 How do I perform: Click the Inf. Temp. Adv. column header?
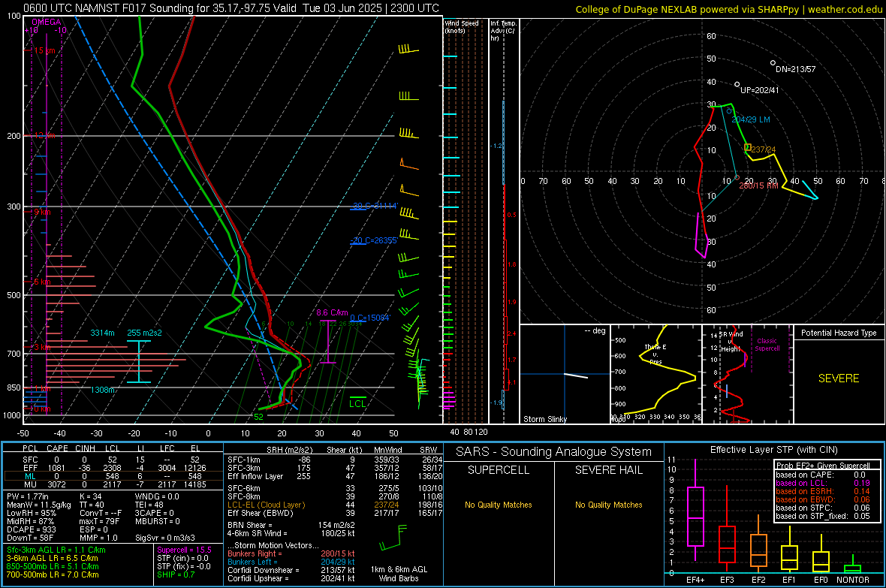pos(503,31)
